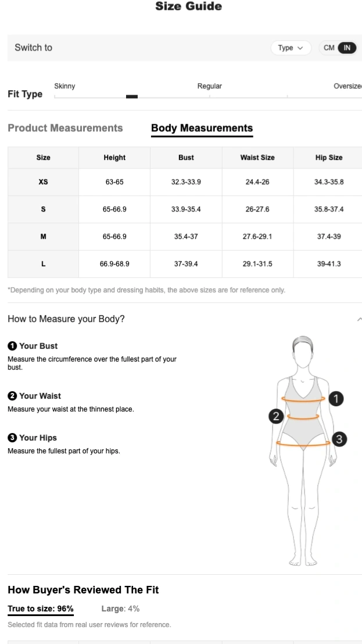Image resolution: width=362 pixels, height=644 pixels.
Task: Click the bust marker 1 on the body figure
Action: click(x=336, y=399)
